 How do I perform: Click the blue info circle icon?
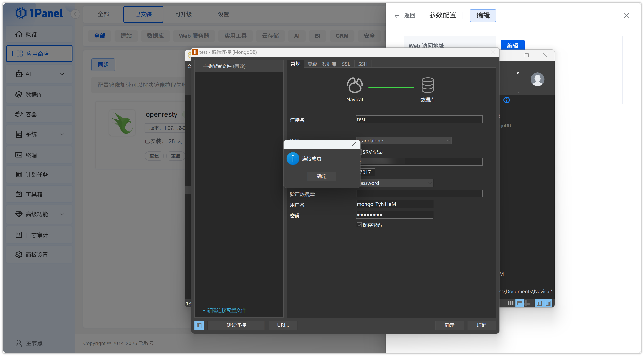tap(506, 100)
